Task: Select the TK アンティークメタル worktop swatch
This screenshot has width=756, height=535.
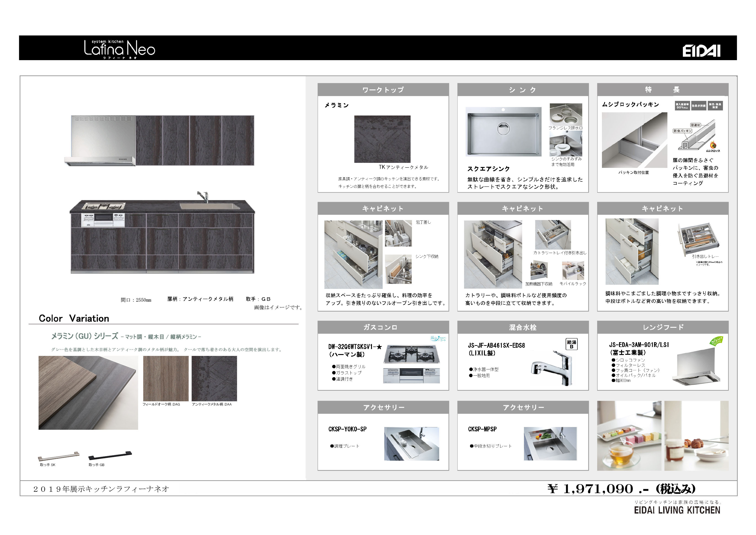Action: (382, 139)
